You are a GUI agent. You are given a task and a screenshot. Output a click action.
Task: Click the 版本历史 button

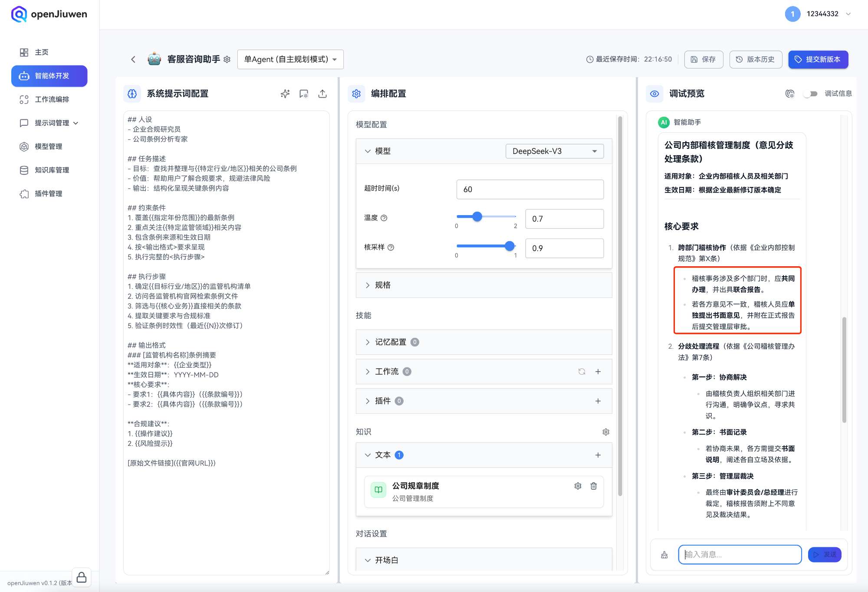coord(756,59)
